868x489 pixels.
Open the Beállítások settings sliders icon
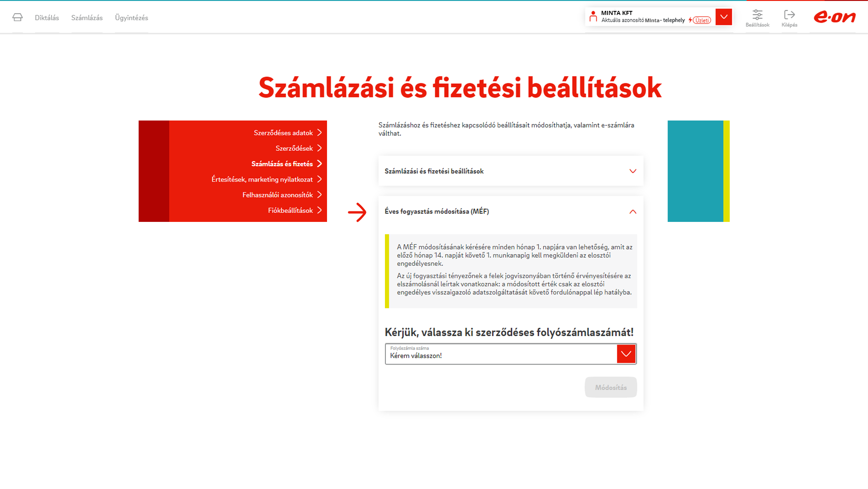[x=757, y=15]
